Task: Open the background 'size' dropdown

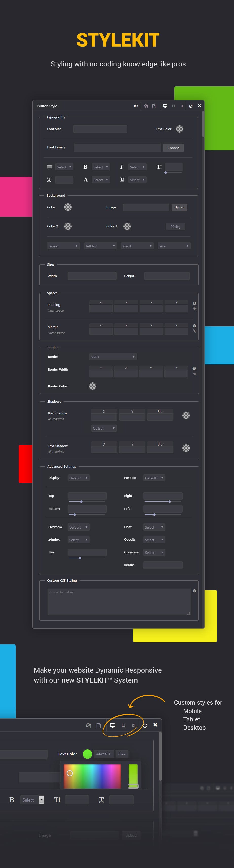Action: [x=174, y=246]
